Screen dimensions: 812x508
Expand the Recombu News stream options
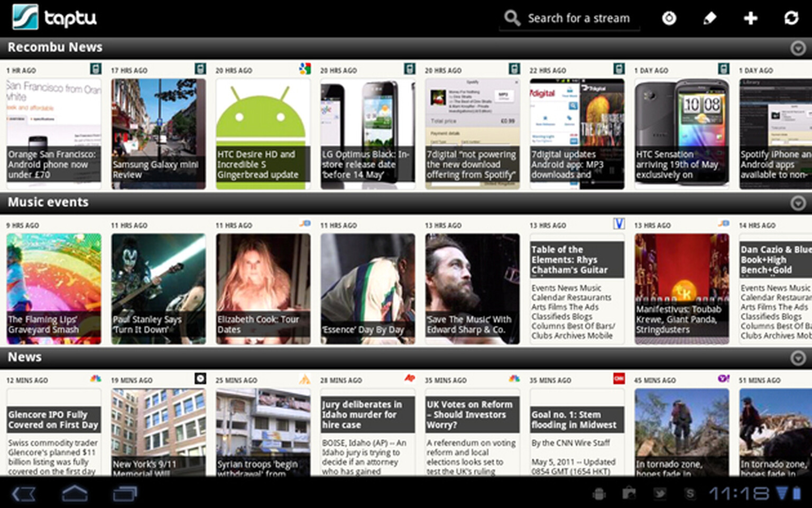798,48
